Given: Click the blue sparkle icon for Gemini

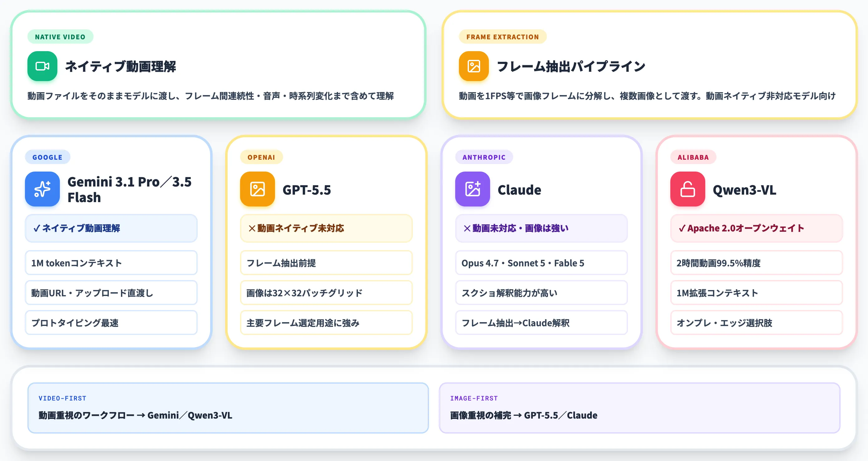Looking at the screenshot, I should click(42, 189).
